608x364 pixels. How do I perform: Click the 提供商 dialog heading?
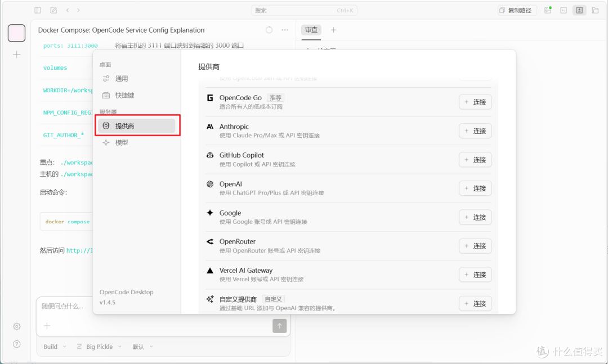[x=209, y=67]
